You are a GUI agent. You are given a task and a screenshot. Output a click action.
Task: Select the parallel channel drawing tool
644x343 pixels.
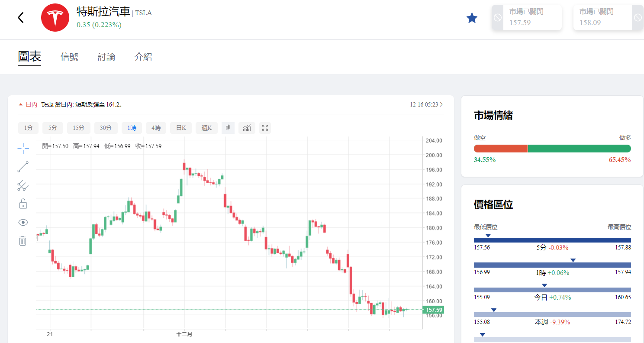23,186
